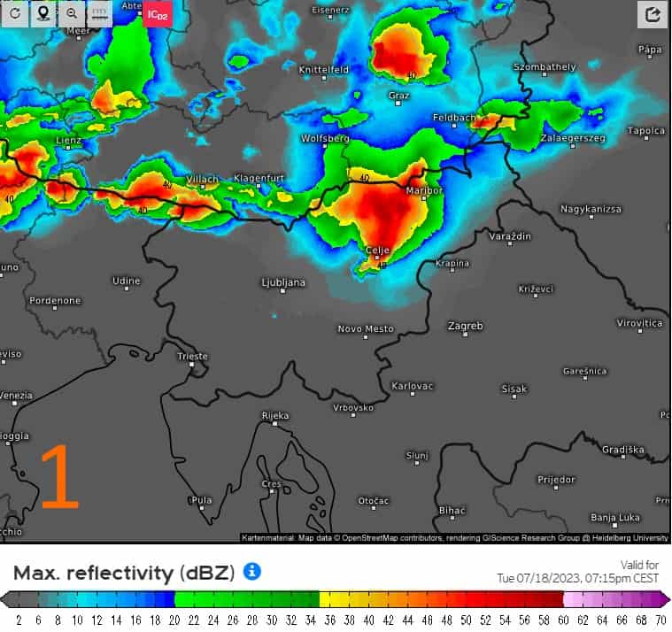Click the share icon in top right
The height and width of the screenshot is (632, 672).
point(653,14)
